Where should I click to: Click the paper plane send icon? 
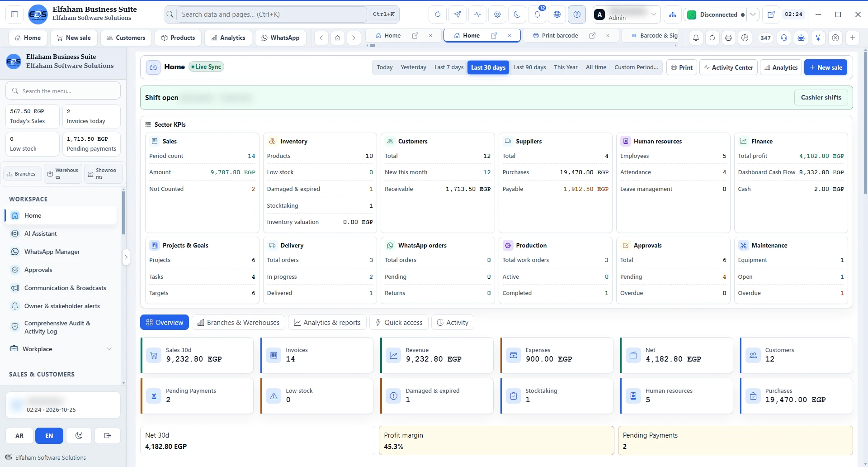pyautogui.click(x=458, y=14)
